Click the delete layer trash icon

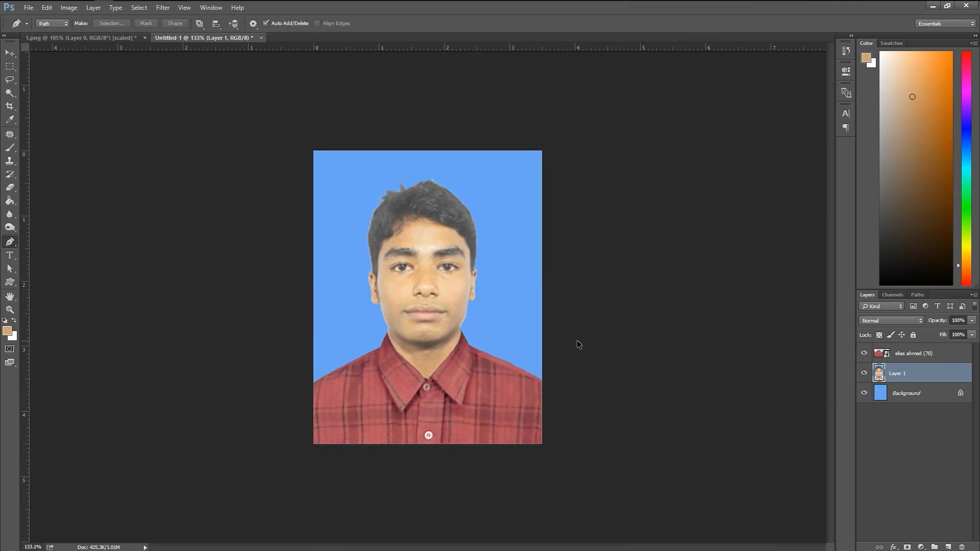[x=962, y=547]
